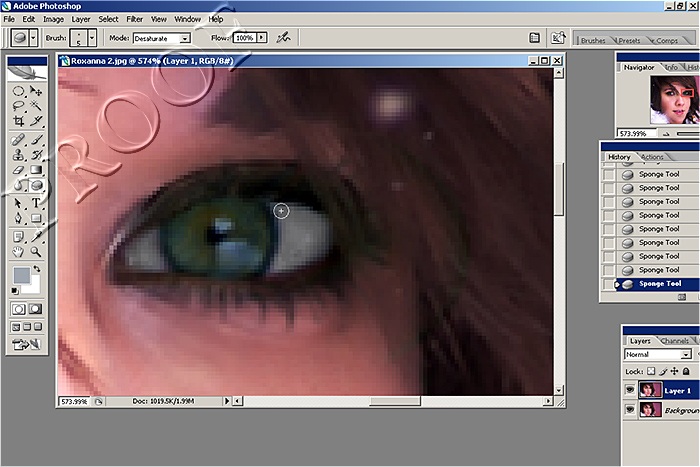Select the Sponge tool in toolbox
Viewport: 700px width, 467px height.
[x=36, y=185]
